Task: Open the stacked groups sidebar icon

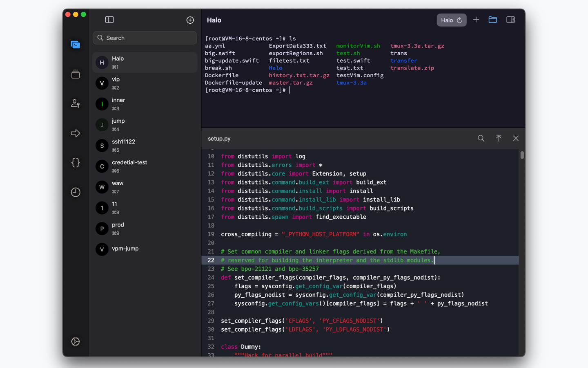Action: pos(76,74)
